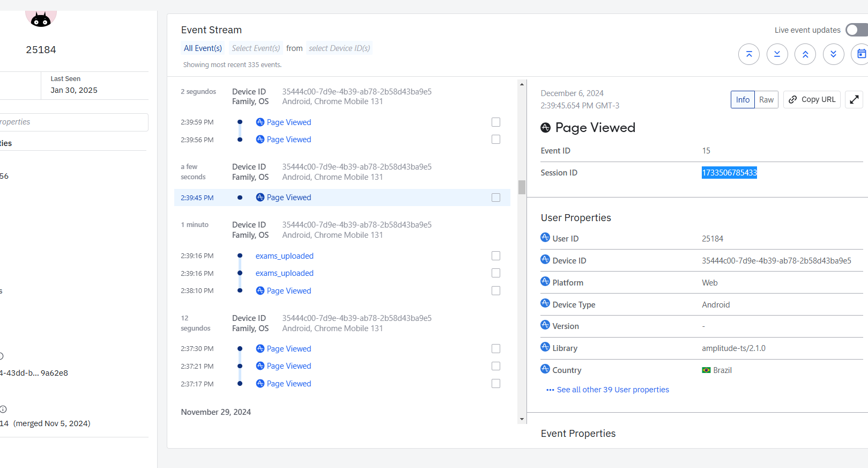Expand the event details panel with the arrows icon
The height and width of the screenshot is (468, 868).
coord(854,99)
